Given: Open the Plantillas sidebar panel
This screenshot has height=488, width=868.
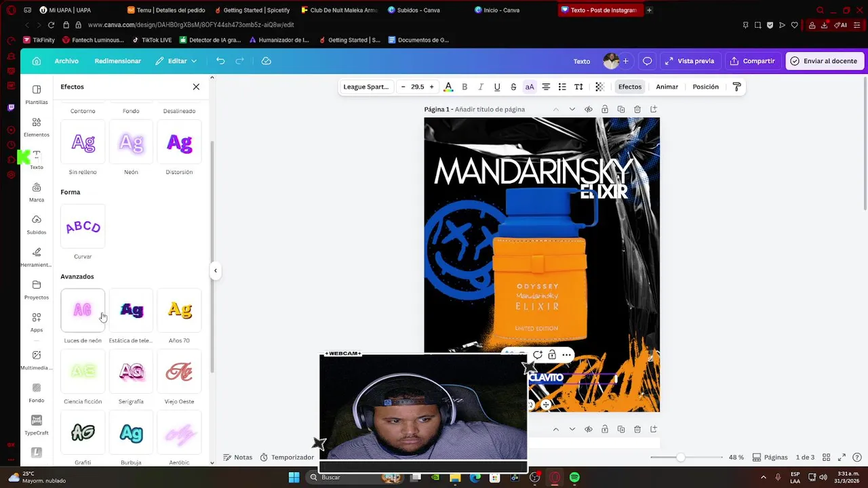Looking at the screenshot, I should coord(37,94).
